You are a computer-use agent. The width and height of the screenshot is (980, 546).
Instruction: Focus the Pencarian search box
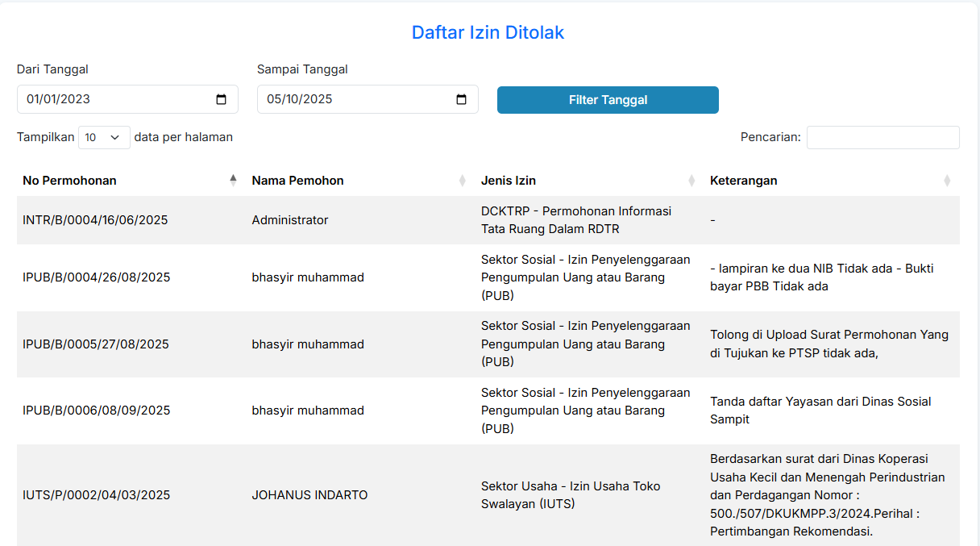pos(882,138)
